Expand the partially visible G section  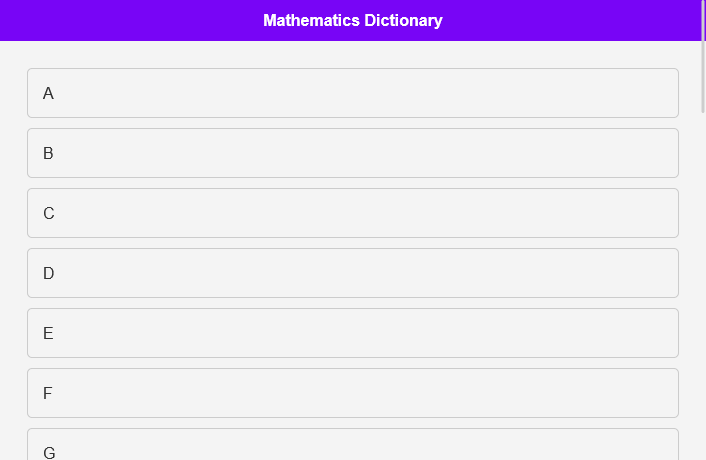[352, 446]
